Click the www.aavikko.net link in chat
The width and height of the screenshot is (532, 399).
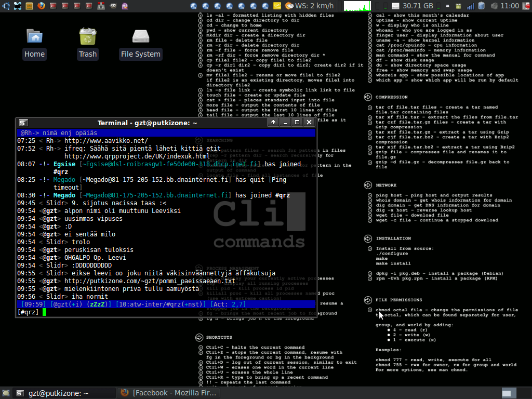[x=106, y=141]
